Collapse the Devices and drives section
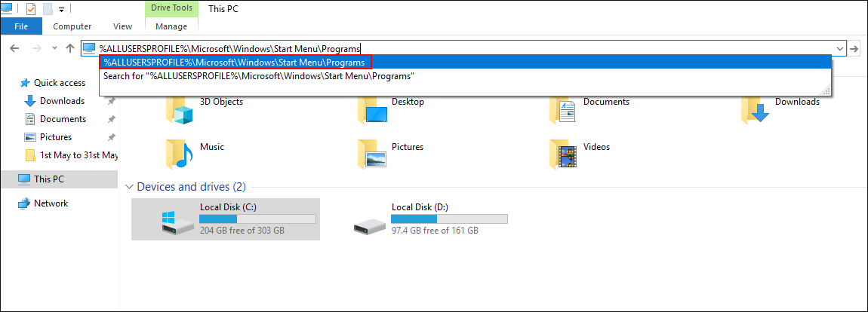Screen dimensions: 868x312 click(130, 186)
